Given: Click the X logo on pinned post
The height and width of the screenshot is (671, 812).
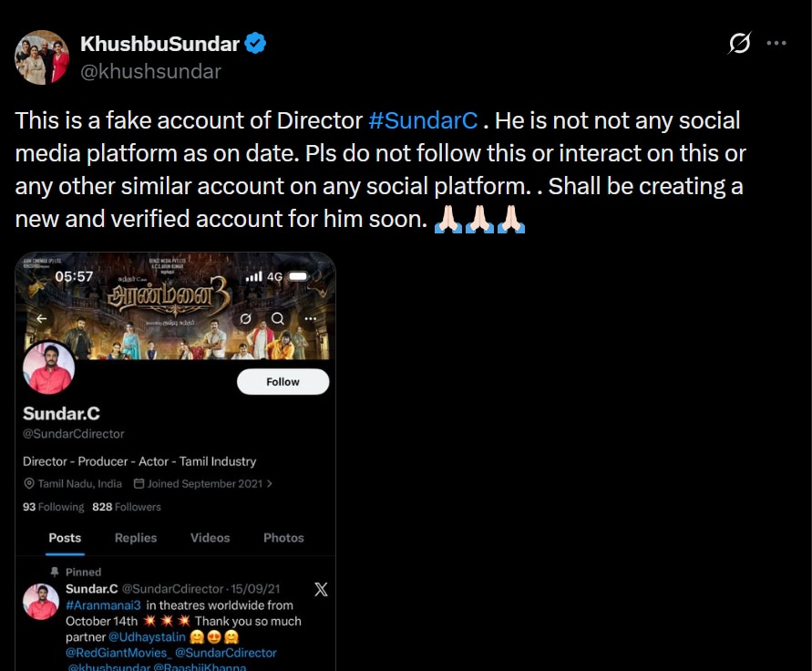Looking at the screenshot, I should tap(321, 590).
